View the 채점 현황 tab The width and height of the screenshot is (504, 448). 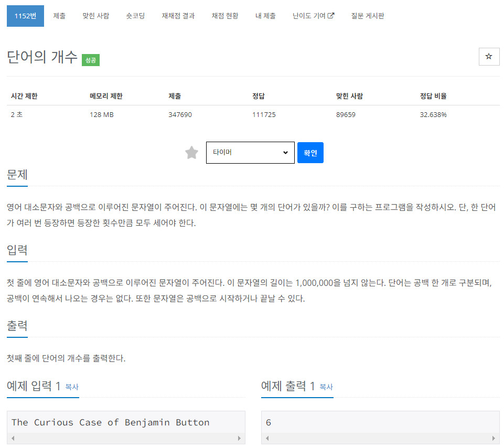click(224, 16)
